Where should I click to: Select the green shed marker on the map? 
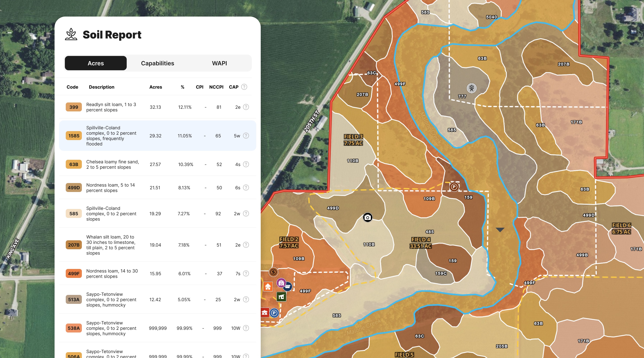pyautogui.click(x=282, y=297)
